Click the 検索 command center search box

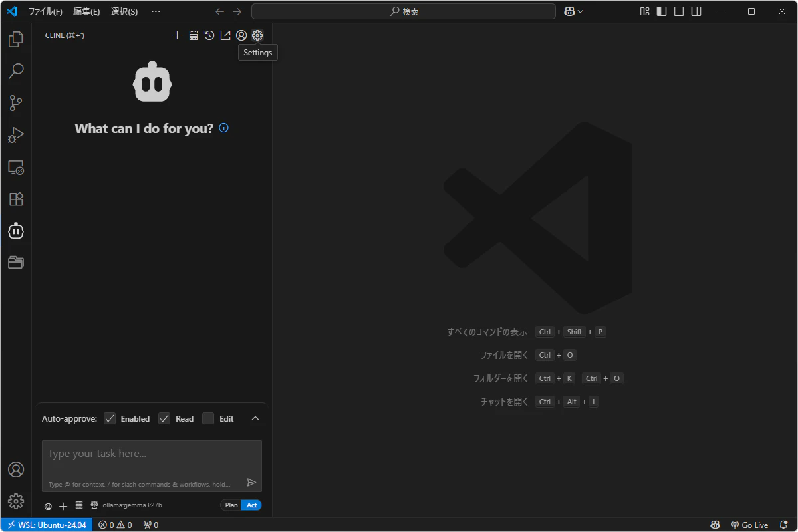point(404,11)
